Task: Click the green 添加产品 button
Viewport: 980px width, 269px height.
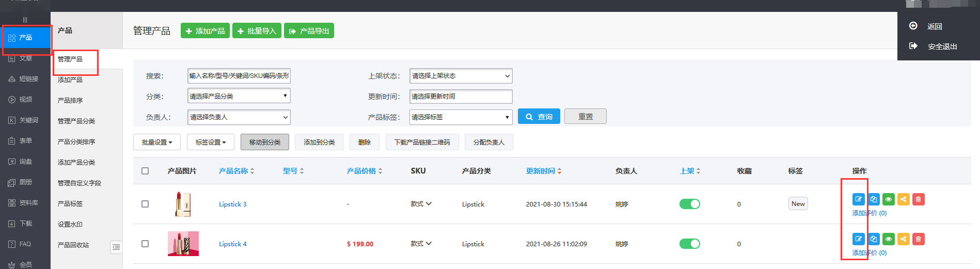Action: (x=205, y=31)
